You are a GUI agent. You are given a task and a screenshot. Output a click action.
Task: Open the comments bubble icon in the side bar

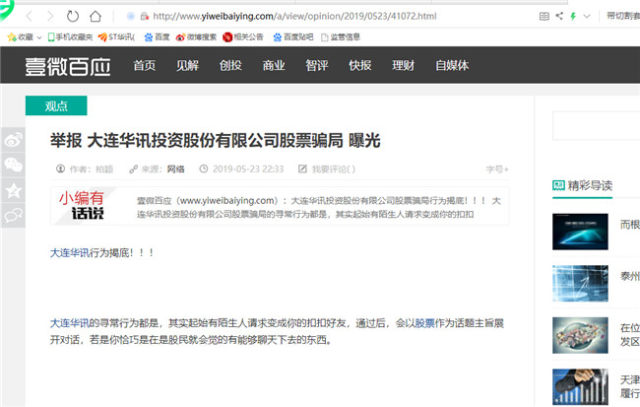click(x=13, y=215)
